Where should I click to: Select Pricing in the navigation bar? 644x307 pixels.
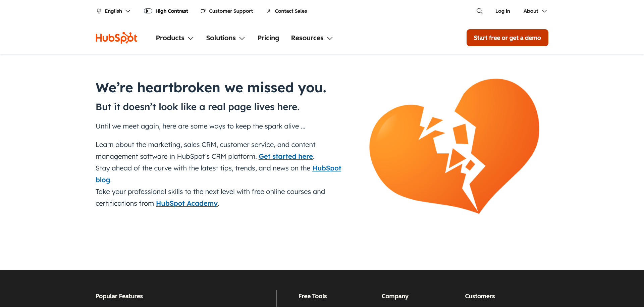coord(268,38)
